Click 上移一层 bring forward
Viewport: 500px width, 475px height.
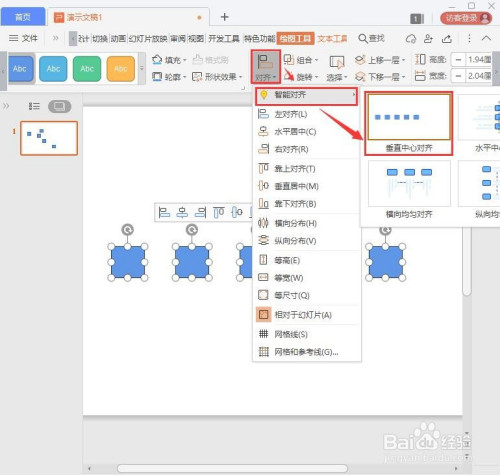(x=380, y=60)
